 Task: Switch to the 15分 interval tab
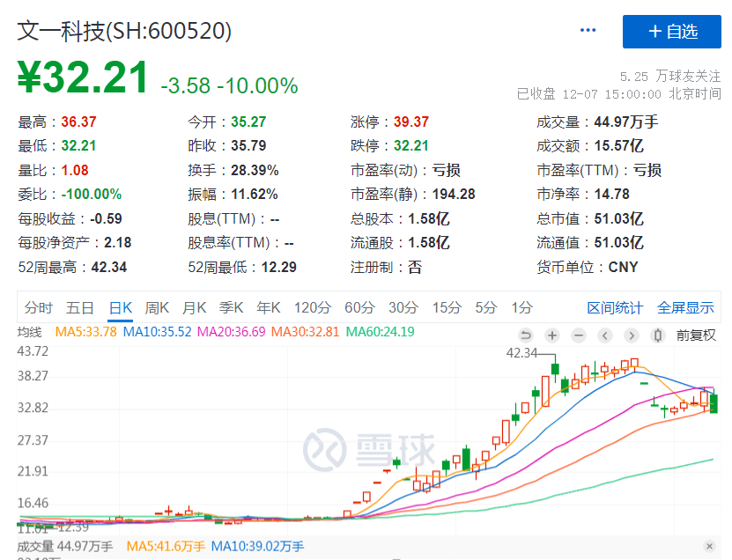447,307
